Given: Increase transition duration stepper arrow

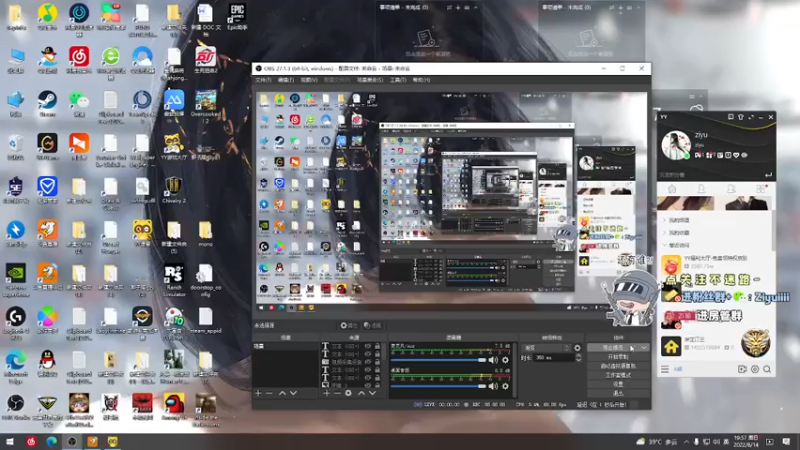Looking at the screenshot, I should pos(578,356).
